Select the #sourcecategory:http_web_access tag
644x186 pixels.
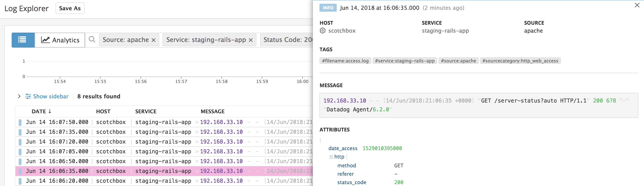tap(520, 61)
